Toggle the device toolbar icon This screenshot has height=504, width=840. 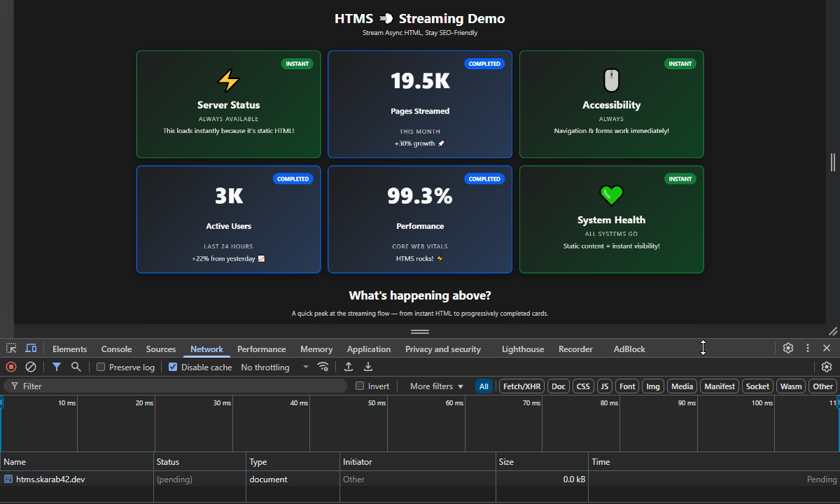pos(31,348)
